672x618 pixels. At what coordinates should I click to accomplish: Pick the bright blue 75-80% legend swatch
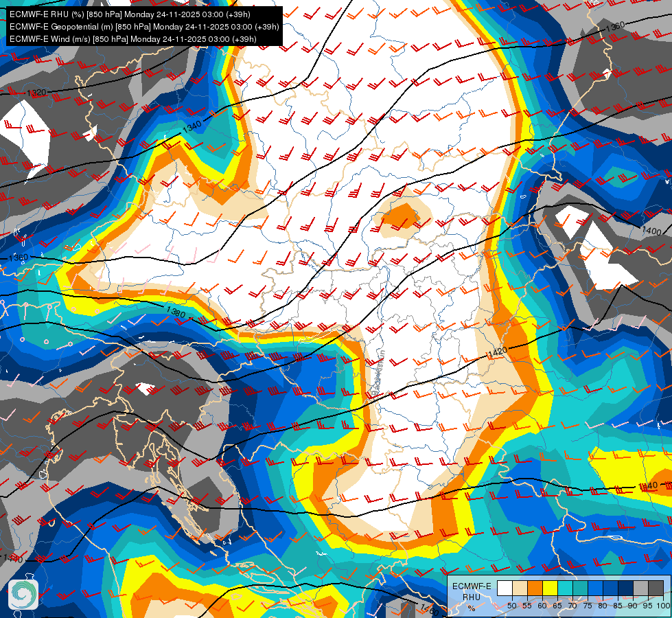595,588
